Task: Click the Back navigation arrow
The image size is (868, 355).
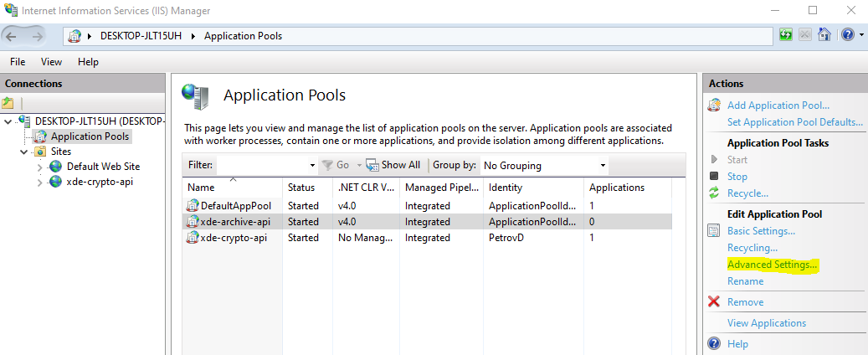Action: pyautogui.click(x=12, y=37)
